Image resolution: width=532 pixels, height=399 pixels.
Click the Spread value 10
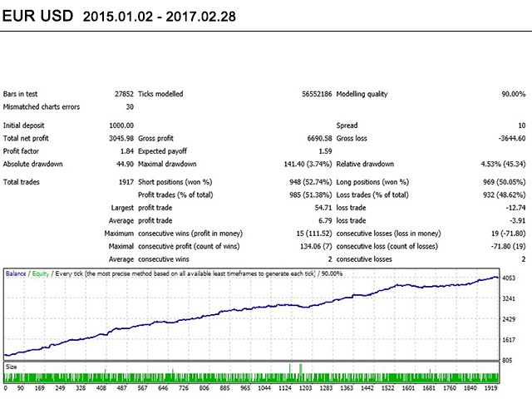point(521,126)
